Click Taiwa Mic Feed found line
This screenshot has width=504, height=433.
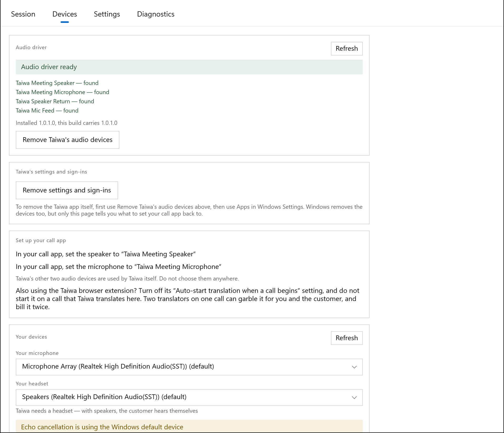(x=47, y=111)
